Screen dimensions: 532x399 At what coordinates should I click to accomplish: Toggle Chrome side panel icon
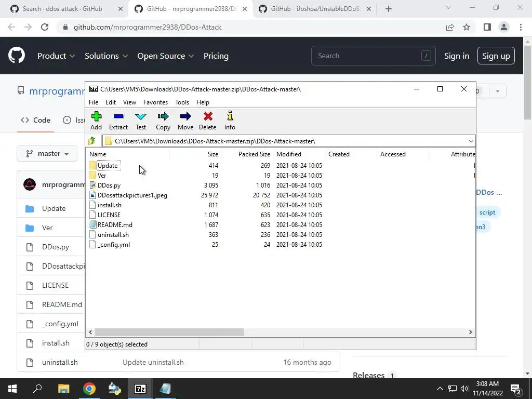point(487,27)
